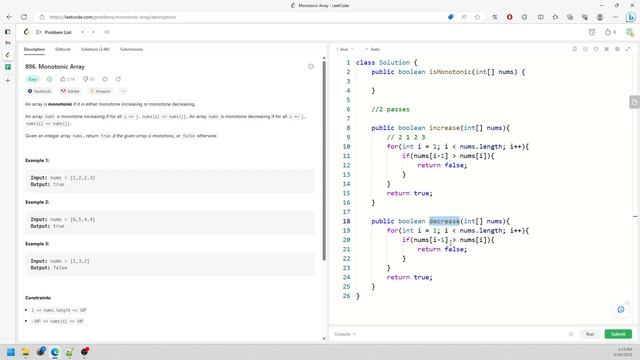Open Microsoft Edge from taskbar

click(55, 352)
